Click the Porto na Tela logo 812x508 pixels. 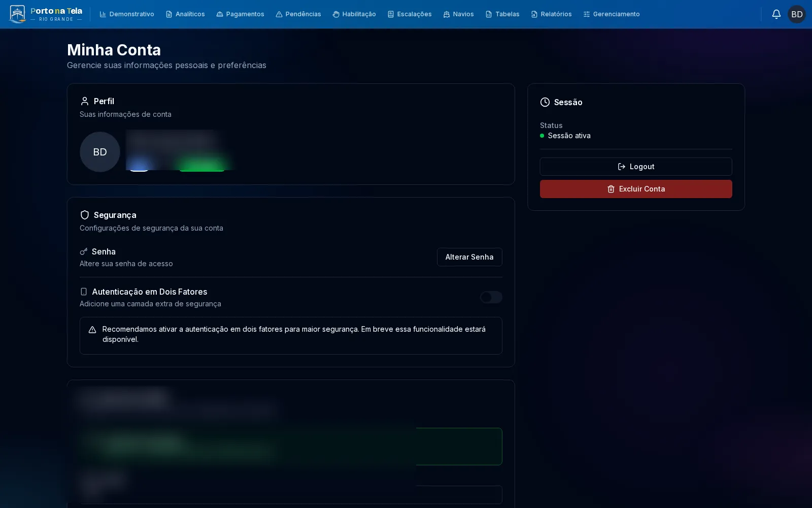click(46, 14)
